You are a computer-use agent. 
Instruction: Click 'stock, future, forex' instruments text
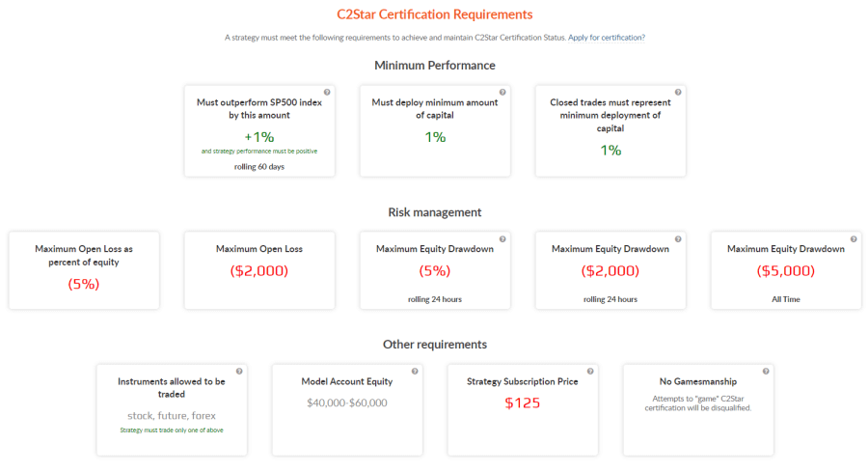172,415
